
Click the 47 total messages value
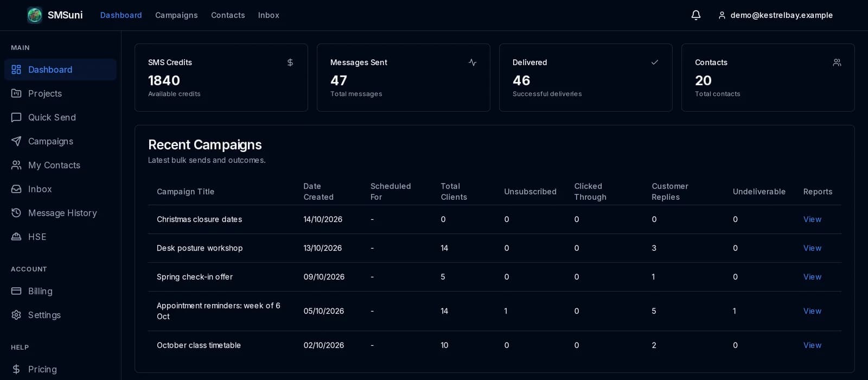339,80
